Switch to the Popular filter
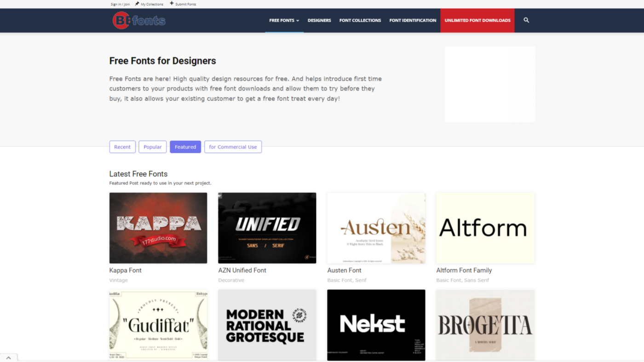Viewport: 644px width, 362px height. (152, 146)
